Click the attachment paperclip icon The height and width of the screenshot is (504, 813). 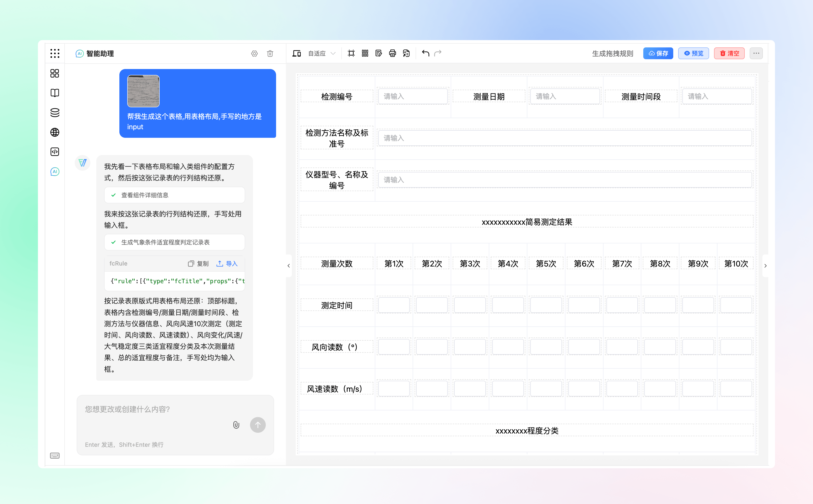(236, 425)
